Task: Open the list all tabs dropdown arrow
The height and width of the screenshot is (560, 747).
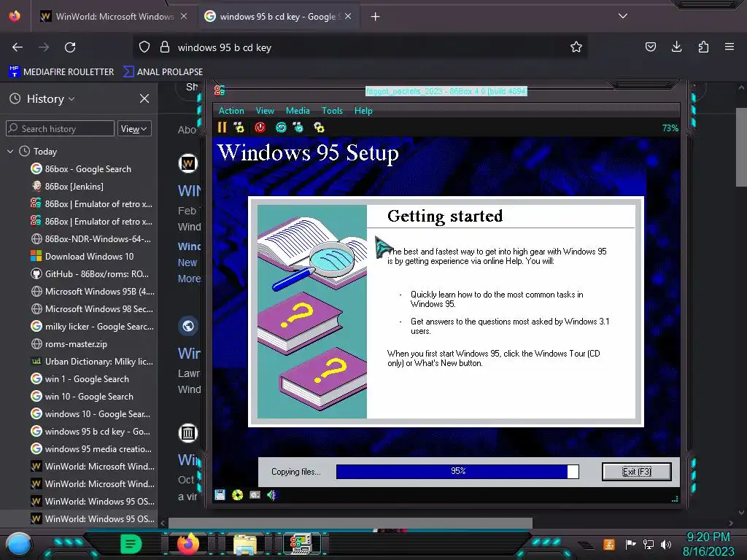Action: pyautogui.click(x=623, y=16)
